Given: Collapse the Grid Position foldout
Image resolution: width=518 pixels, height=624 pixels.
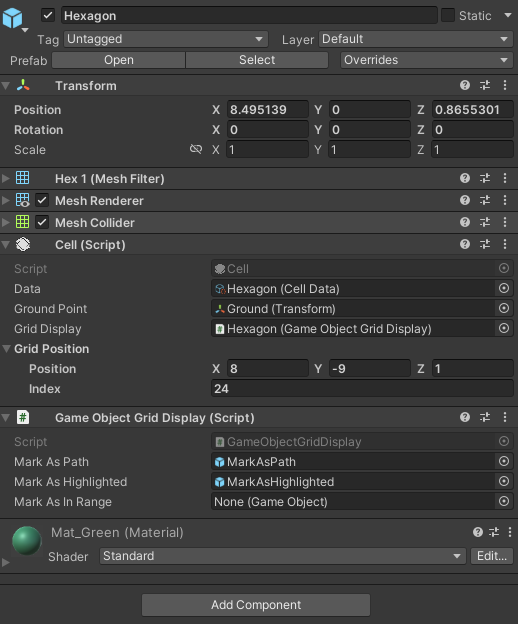Looking at the screenshot, I should coord(6,349).
